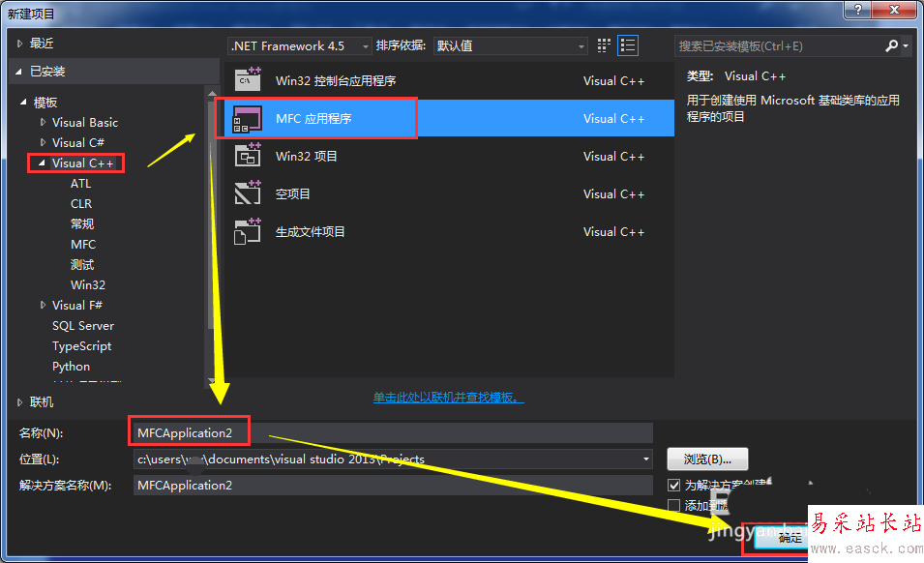Click the makefile project template icon
The image size is (924, 563).
pyautogui.click(x=248, y=231)
